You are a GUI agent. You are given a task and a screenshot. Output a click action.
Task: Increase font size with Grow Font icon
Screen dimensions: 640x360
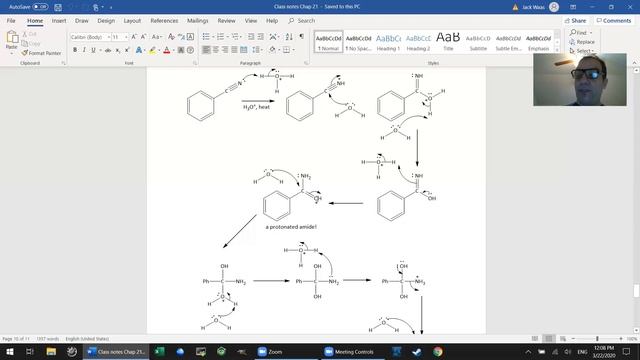[134, 37]
